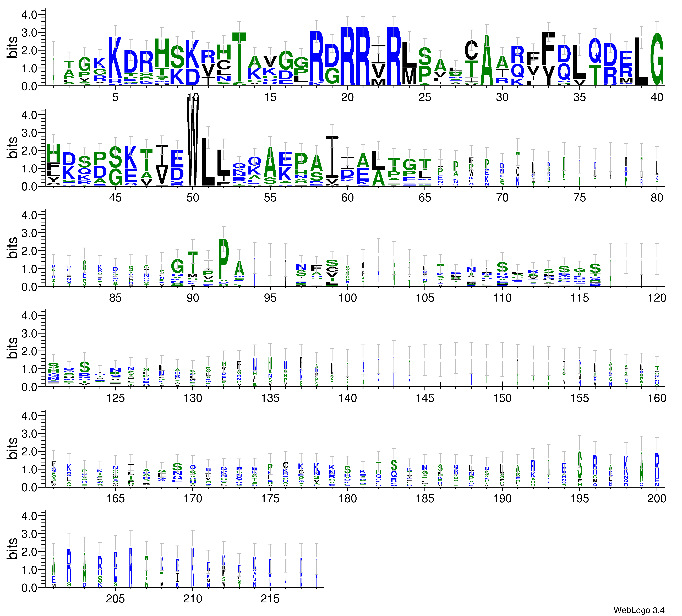
Task: Select the x-axis number 215 on bottom row
Action: pos(270,599)
